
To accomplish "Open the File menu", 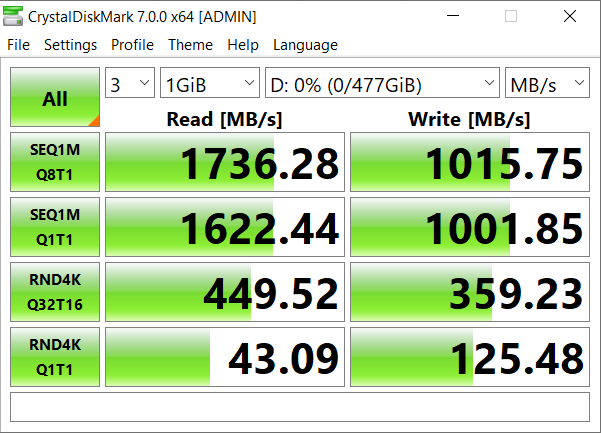I will tap(18, 45).
